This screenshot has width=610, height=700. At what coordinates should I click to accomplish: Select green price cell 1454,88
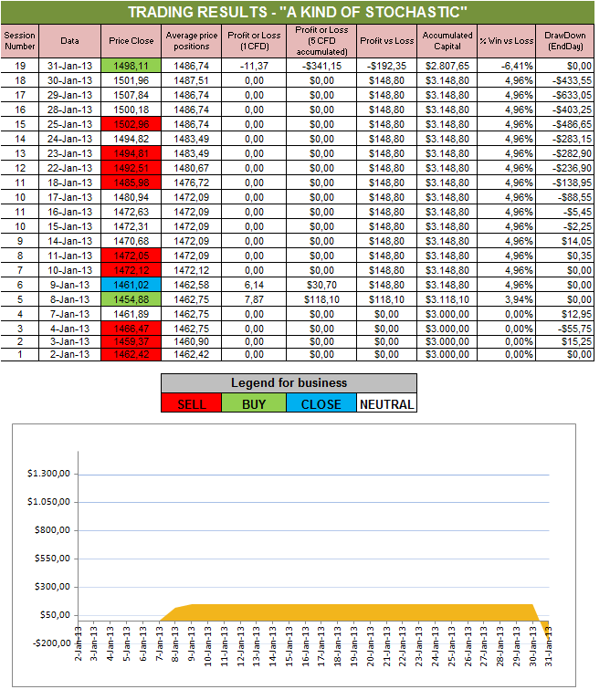(131, 299)
